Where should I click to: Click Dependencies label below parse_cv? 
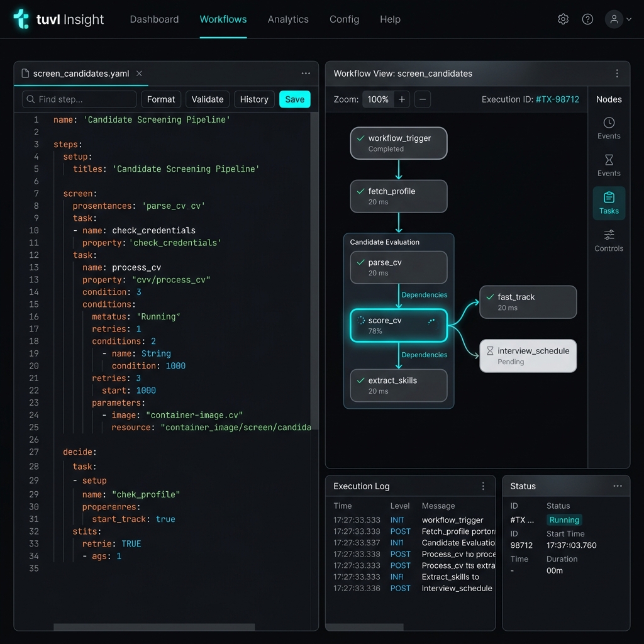point(425,295)
